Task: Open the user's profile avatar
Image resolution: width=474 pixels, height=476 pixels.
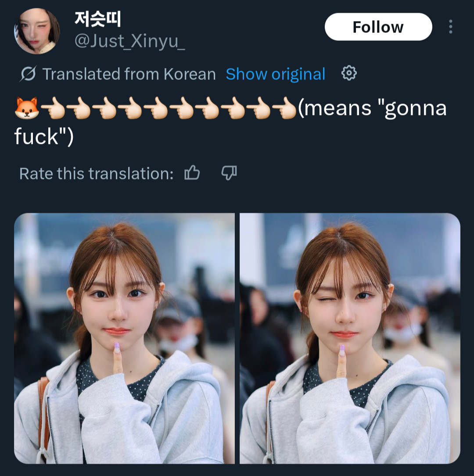Action: (x=37, y=31)
